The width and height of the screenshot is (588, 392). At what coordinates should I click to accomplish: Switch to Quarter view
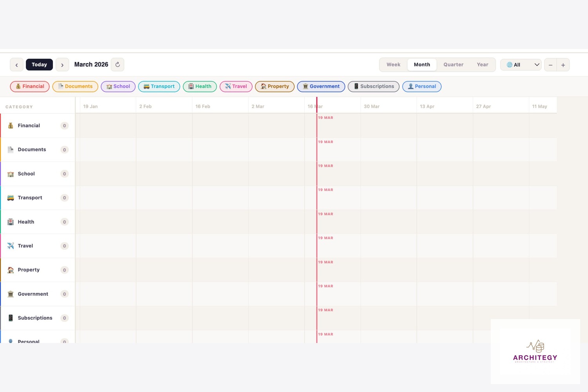(x=453, y=65)
